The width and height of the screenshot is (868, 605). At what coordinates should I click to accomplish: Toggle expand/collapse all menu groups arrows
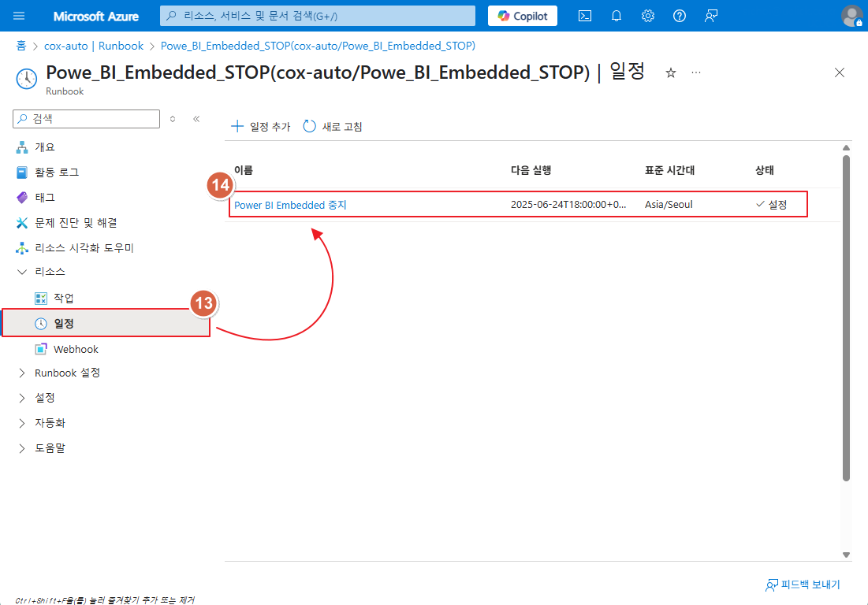(x=173, y=119)
